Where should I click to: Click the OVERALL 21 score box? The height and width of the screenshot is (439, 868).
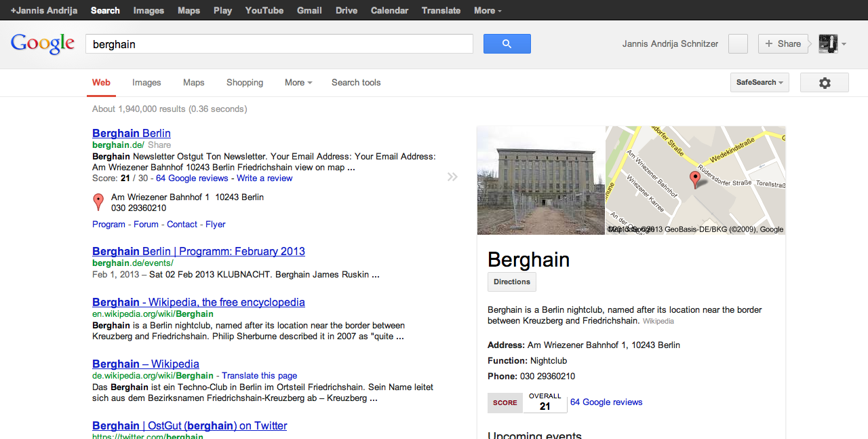click(545, 402)
